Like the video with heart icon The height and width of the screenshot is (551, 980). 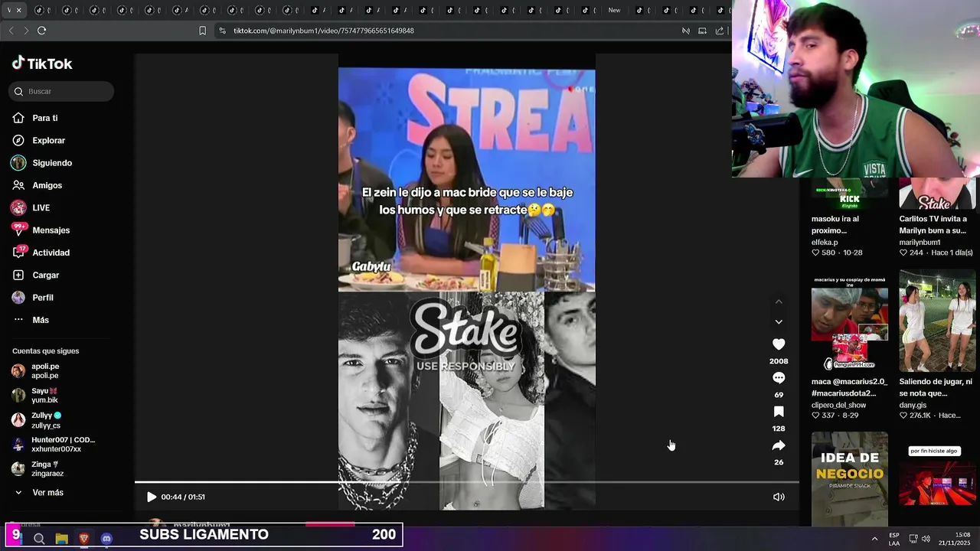click(779, 344)
